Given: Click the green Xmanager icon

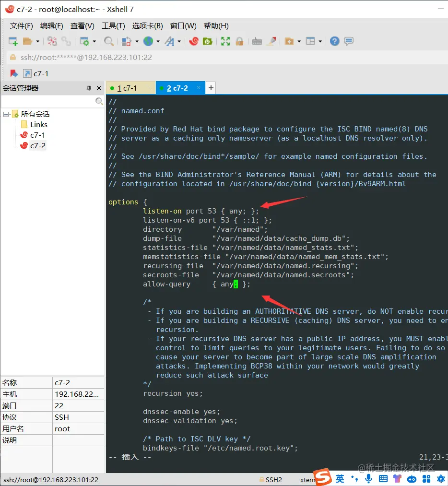Looking at the screenshot, I should pos(208,41).
